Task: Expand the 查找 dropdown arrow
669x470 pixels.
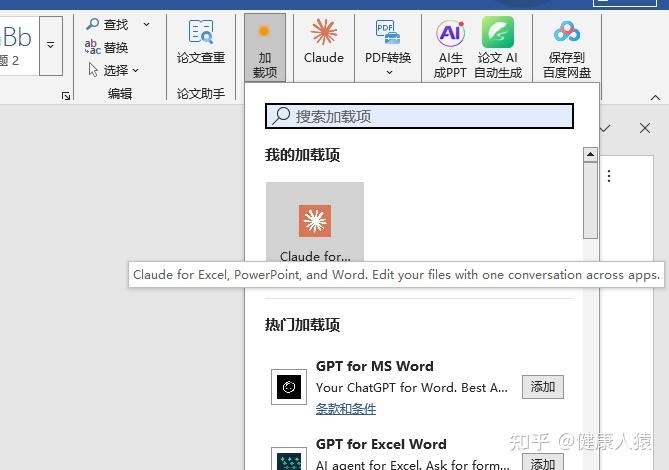Action: click(146, 24)
